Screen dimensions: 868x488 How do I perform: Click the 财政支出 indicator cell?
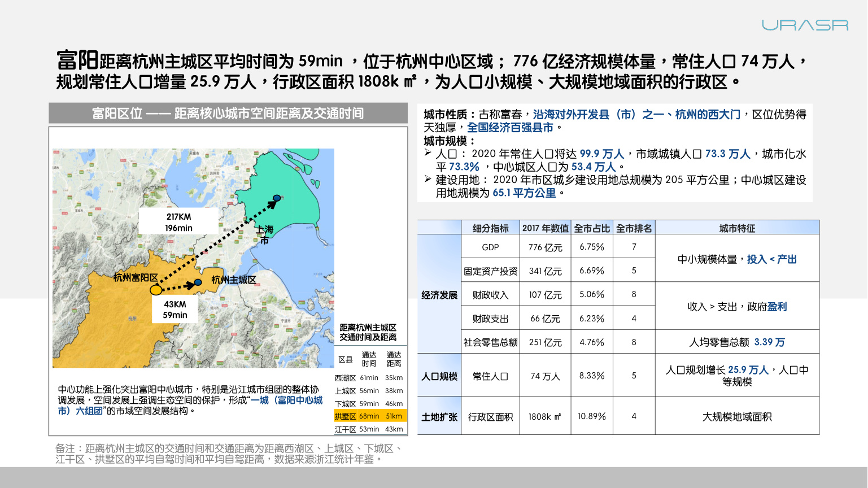click(x=490, y=318)
